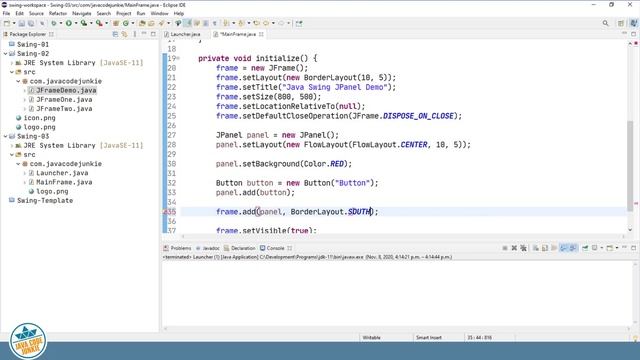Show console when standard error changes
Image resolution: width=640 pixels, height=360 pixels.
(573, 248)
